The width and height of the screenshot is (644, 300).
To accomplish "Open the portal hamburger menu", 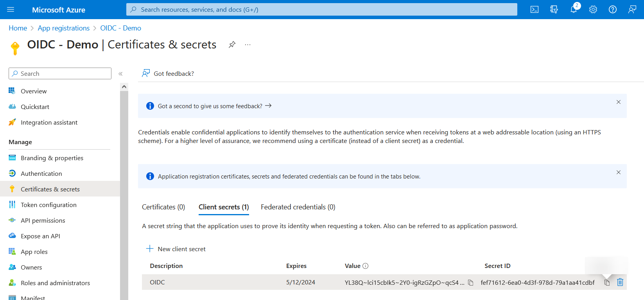I will click(x=11, y=10).
